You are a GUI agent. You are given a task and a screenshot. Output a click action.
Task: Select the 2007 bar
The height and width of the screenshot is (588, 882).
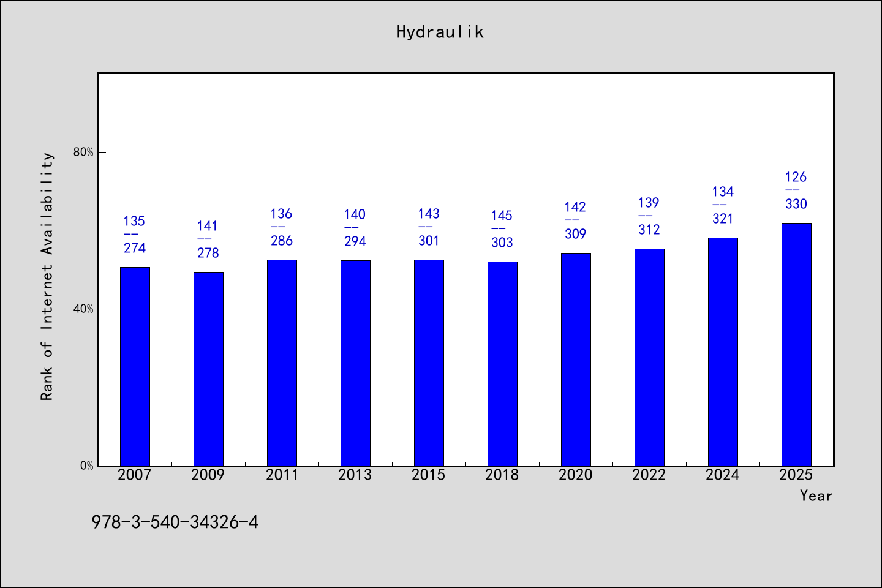[x=135, y=366]
